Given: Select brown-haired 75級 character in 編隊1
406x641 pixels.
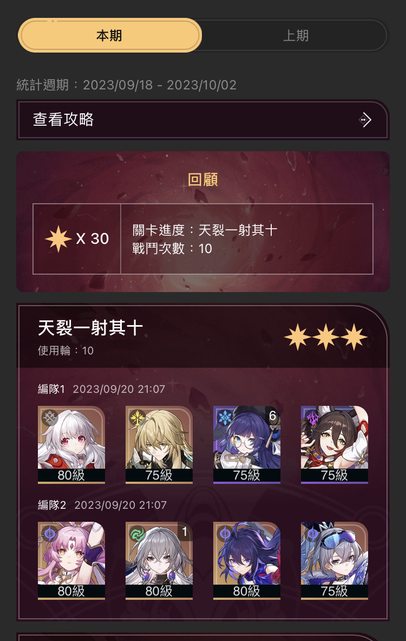Looking at the screenshot, I should click(x=334, y=444).
